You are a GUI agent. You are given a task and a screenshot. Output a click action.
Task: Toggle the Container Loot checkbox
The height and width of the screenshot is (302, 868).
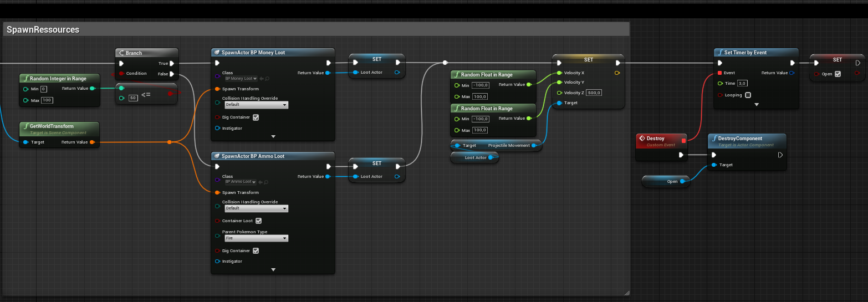click(x=258, y=221)
